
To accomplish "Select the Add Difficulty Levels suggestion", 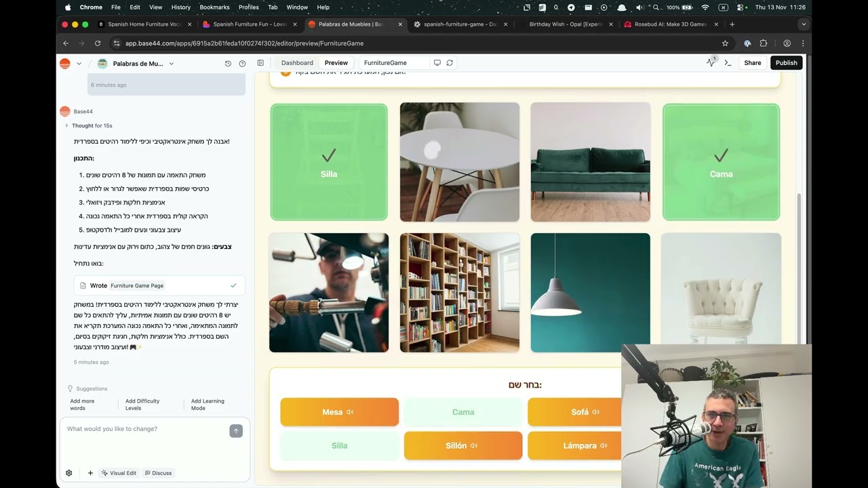I will (x=142, y=405).
